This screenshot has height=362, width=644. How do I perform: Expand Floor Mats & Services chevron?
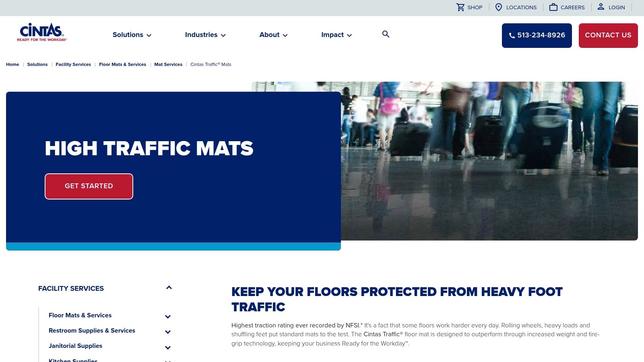pyautogui.click(x=168, y=317)
